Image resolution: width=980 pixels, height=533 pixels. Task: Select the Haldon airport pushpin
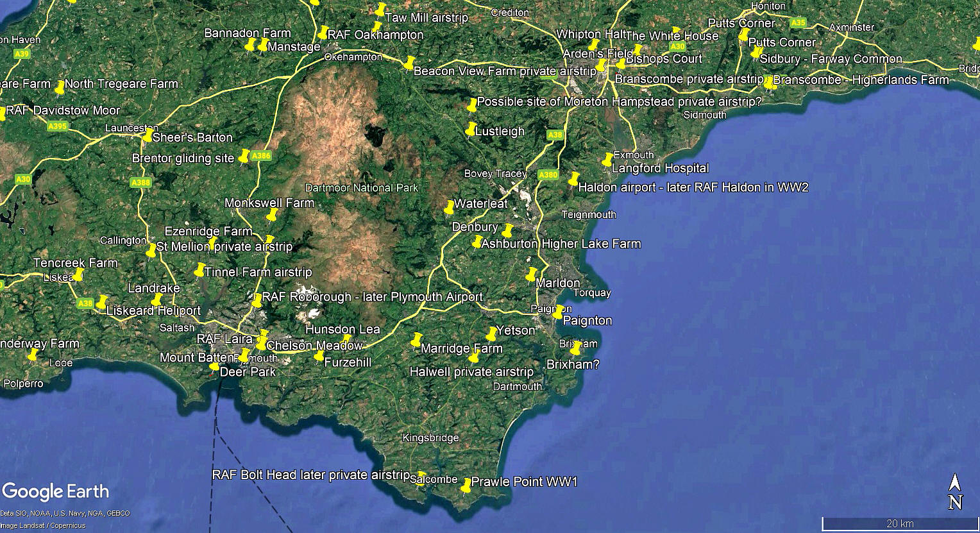(574, 179)
